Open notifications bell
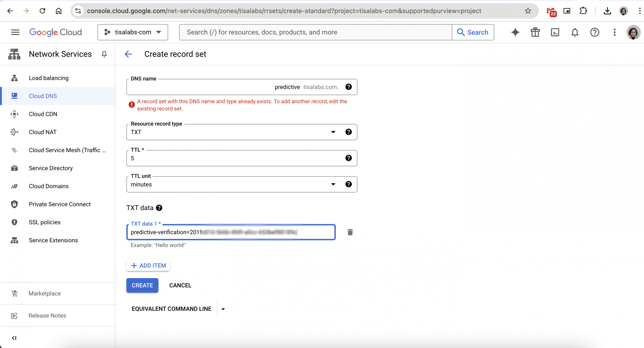This screenshot has height=348, width=644. [575, 32]
